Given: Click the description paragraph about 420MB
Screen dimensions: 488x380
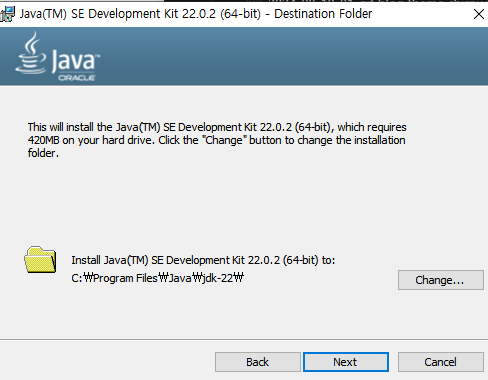Looking at the screenshot, I should [x=217, y=140].
